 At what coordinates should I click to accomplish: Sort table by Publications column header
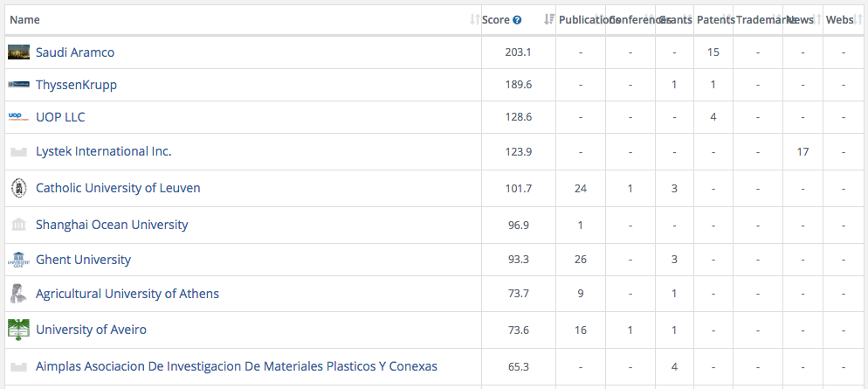[x=581, y=20]
